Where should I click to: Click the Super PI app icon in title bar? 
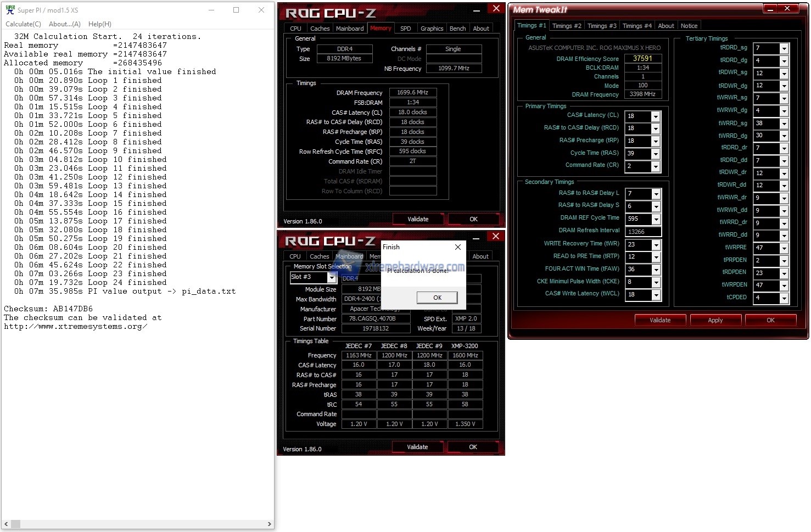(x=10, y=10)
